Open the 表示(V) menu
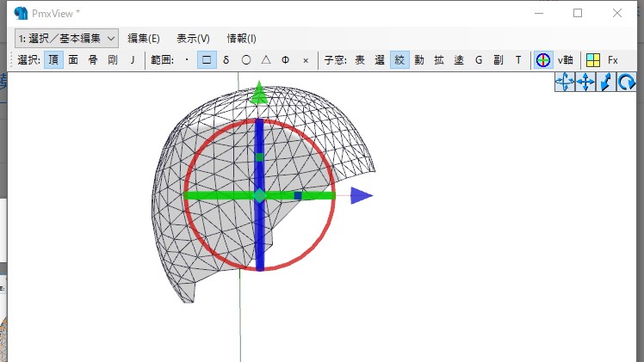This screenshot has width=644, height=362. point(193,38)
